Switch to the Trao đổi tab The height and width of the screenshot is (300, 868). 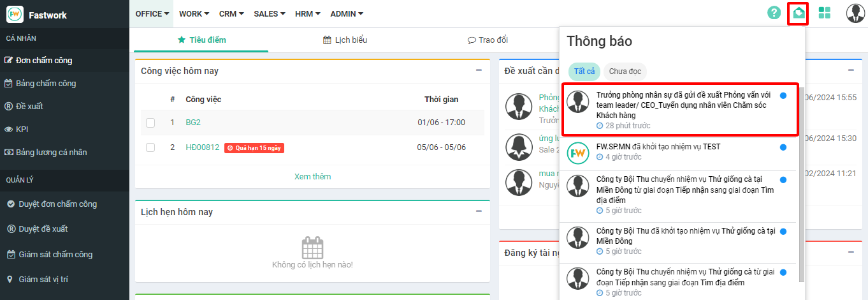[x=488, y=40]
